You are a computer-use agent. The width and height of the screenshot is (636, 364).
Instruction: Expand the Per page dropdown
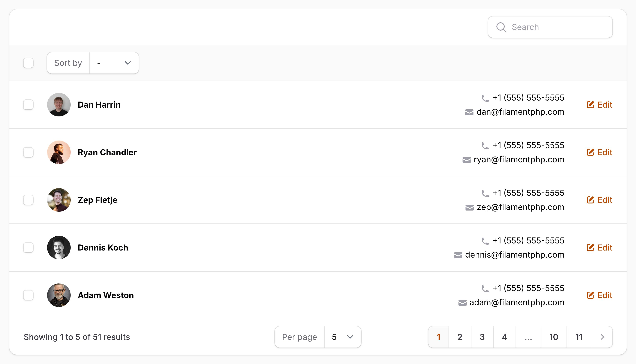pos(342,337)
